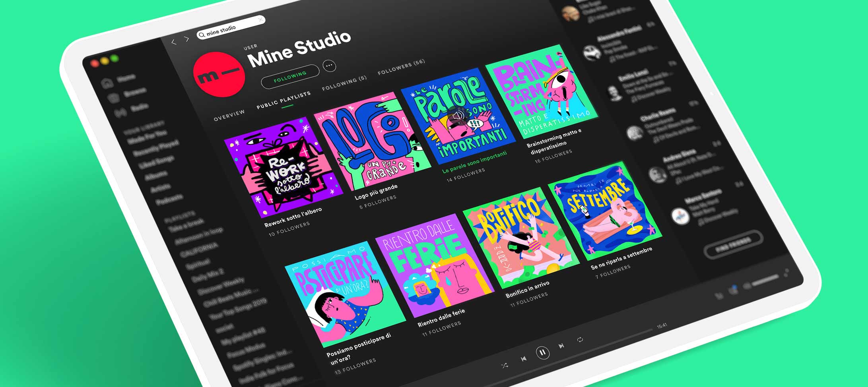The height and width of the screenshot is (387, 868).
Task: Enter full screen with the expand icon
Action: pyautogui.click(x=786, y=273)
